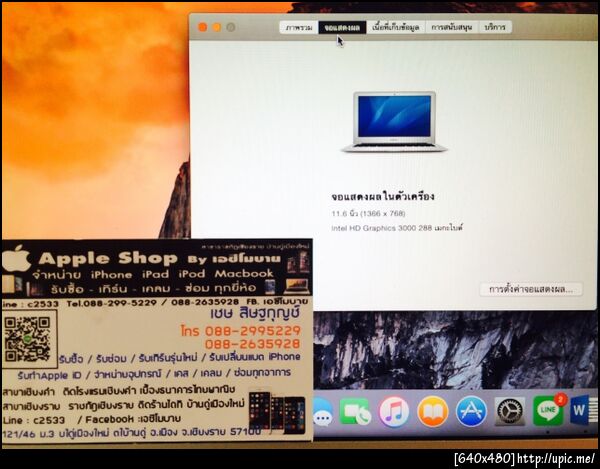Close the About This Mac window

(202, 27)
